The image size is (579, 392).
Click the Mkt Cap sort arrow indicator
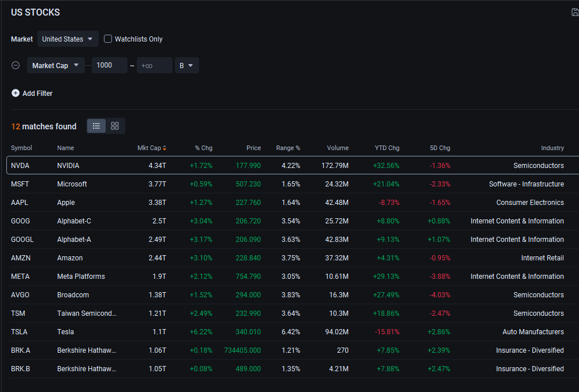(165, 148)
